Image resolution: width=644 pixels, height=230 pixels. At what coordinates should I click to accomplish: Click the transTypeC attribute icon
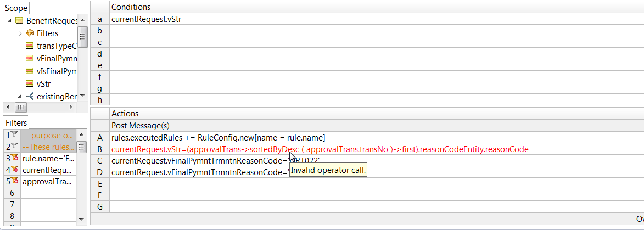click(30, 46)
